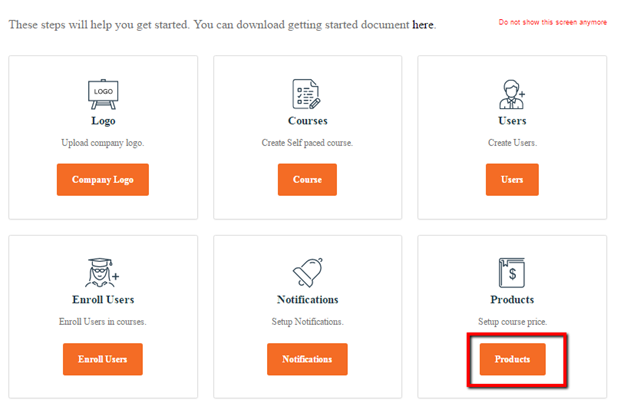The width and height of the screenshot is (624, 410).
Task: Click the Enroll Users graduate icon
Action: pyautogui.click(x=102, y=273)
